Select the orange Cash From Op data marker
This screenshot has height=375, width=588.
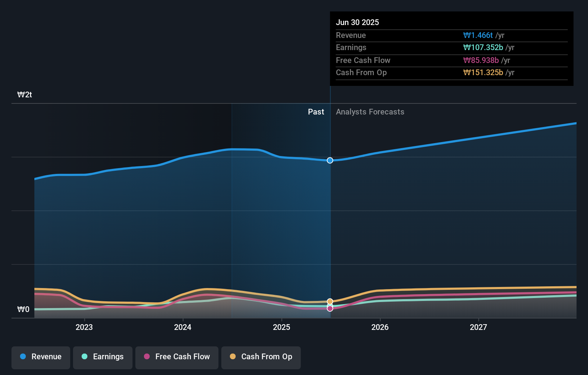point(329,302)
